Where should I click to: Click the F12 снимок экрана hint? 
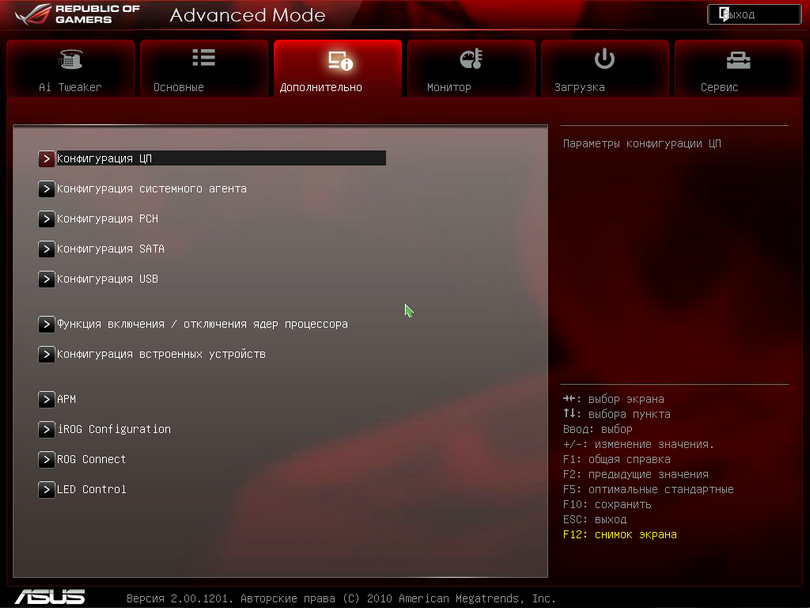point(620,535)
